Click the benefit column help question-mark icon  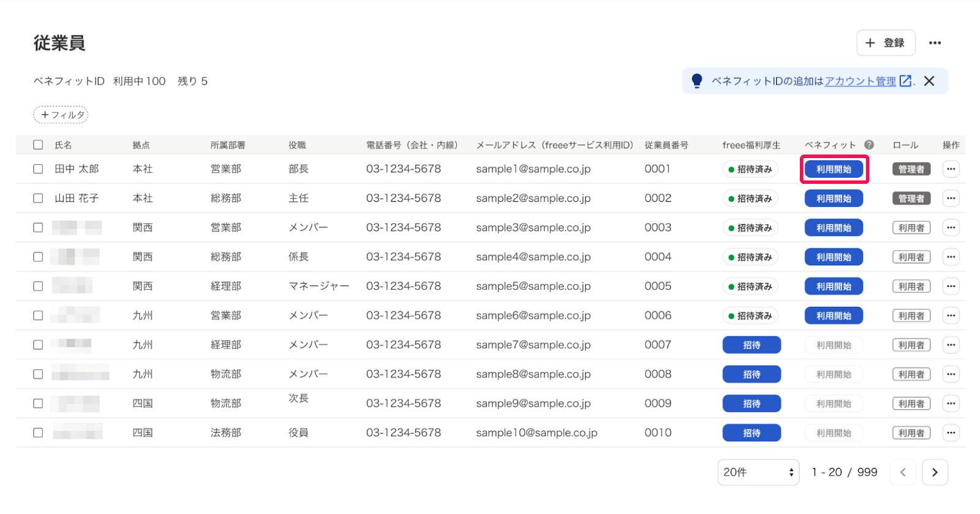[x=869, y=145]
